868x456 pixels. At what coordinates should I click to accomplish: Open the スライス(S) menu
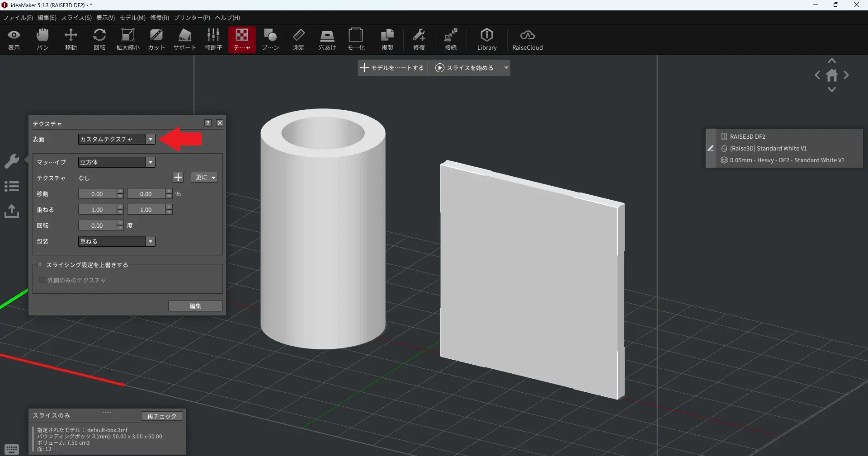[76, 18]
